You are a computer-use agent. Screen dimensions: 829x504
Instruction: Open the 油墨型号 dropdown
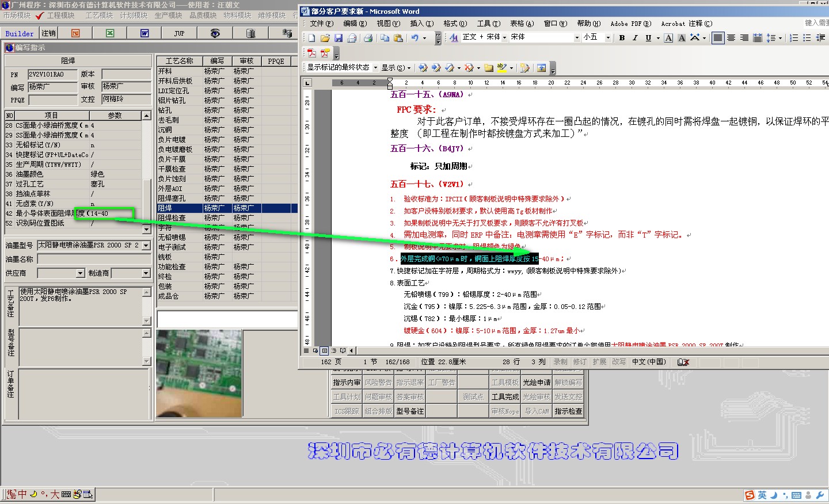146,245
